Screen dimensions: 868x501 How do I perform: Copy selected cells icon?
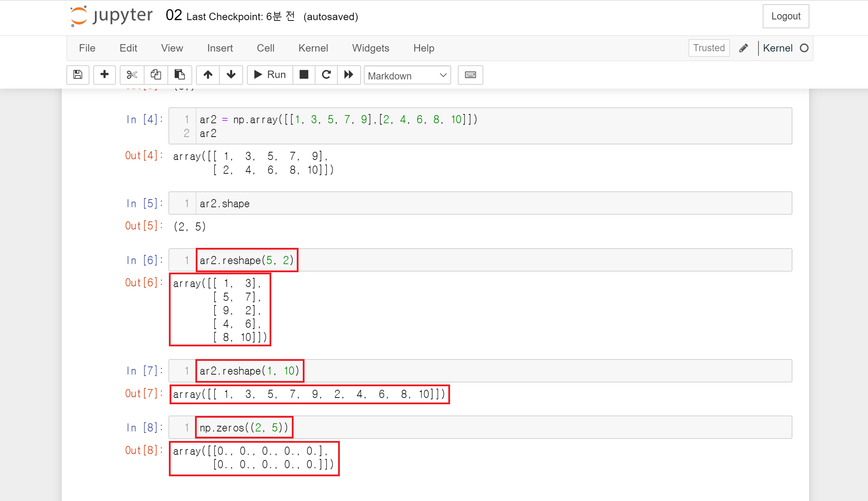(x=156, y=74)
